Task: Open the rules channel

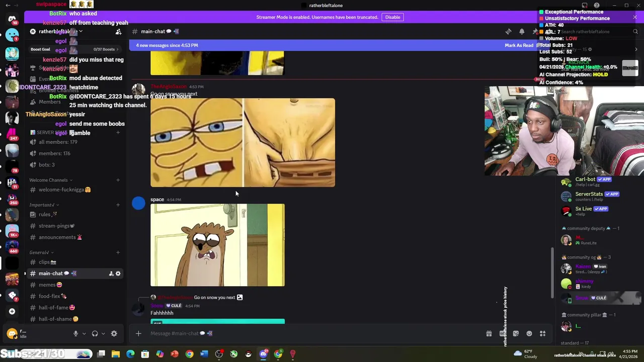Action: (x=74, y=214)
